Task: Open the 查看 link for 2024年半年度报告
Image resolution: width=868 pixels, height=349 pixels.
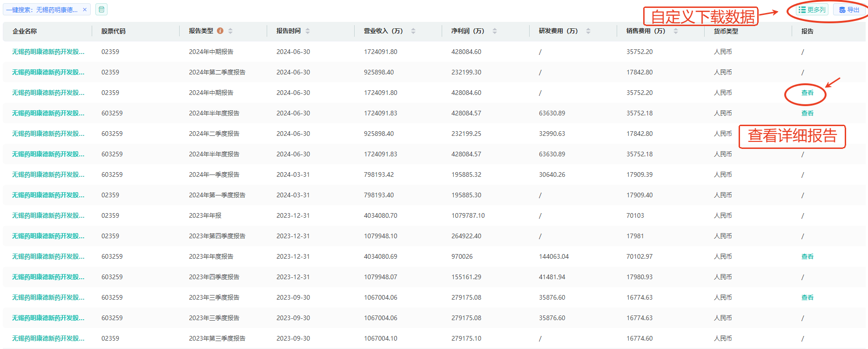Action: coord(807,113)
